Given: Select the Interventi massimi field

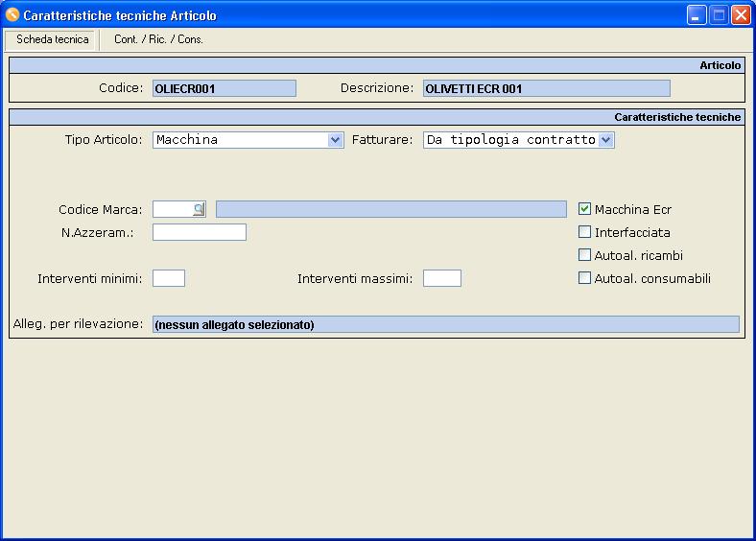Looking at the screenshot, I should click(x=442, y=278).
